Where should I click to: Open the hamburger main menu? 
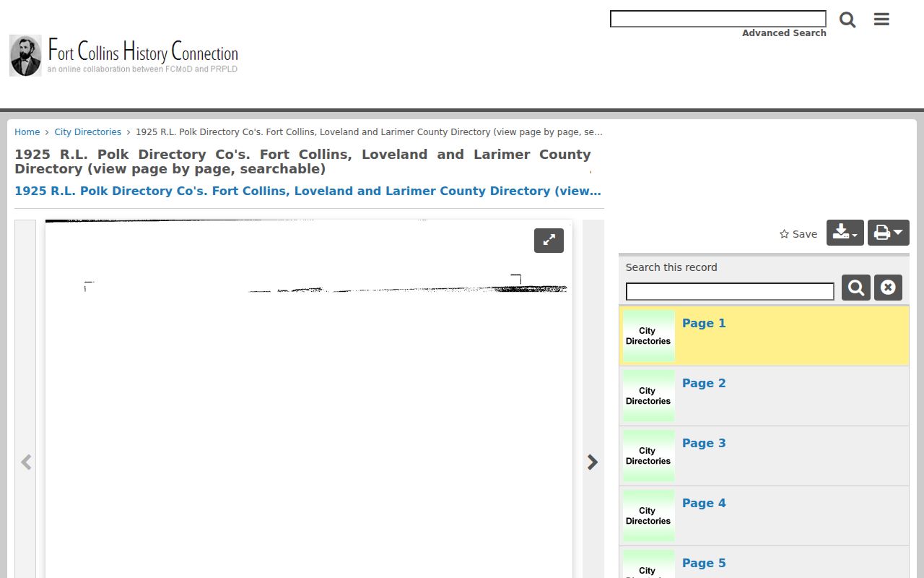click(881, 20)
